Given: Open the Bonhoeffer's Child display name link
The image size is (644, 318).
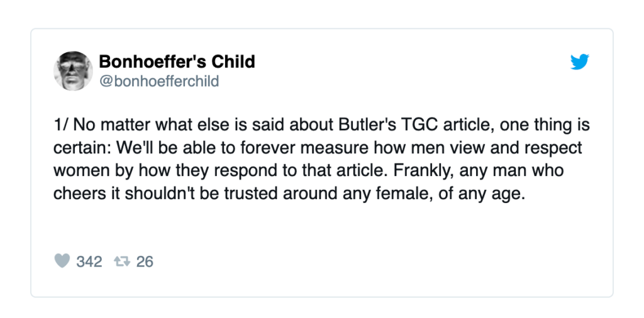Looking at the screenshot, I should 177,62.
